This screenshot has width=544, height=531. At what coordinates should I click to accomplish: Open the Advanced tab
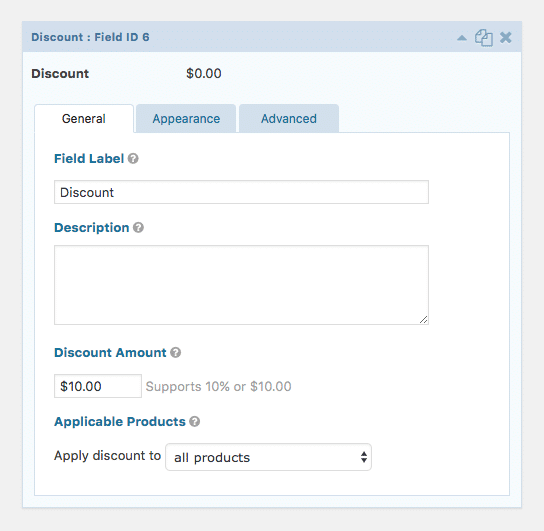(289, 119)
